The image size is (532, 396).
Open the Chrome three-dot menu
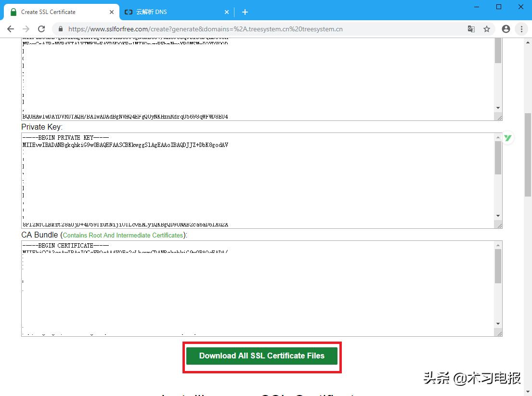tap(521, 29)
